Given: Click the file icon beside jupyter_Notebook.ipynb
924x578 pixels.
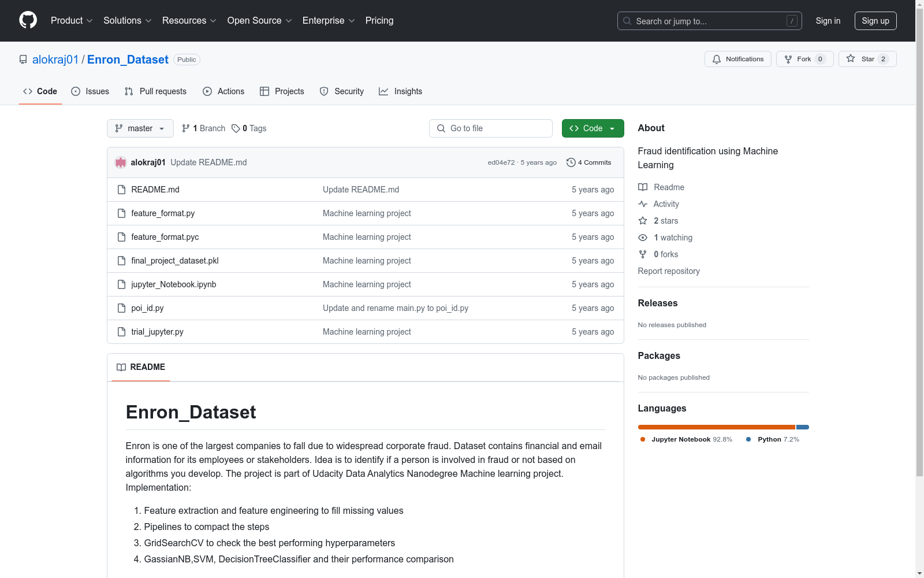Looking at the screenshot, I should (121, 284).
